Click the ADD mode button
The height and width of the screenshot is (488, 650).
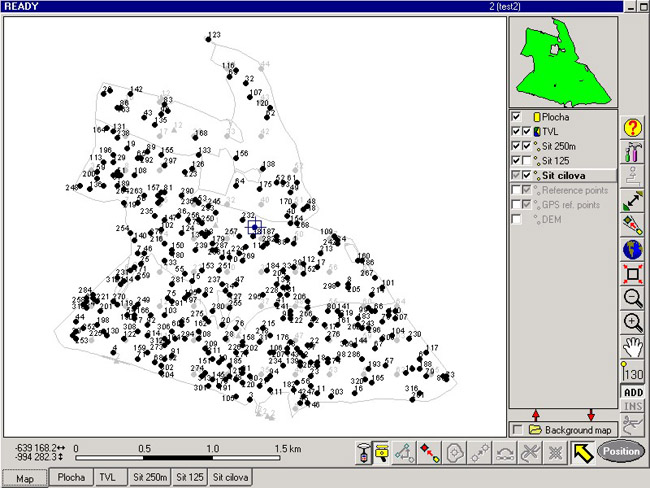click(632, 393)
